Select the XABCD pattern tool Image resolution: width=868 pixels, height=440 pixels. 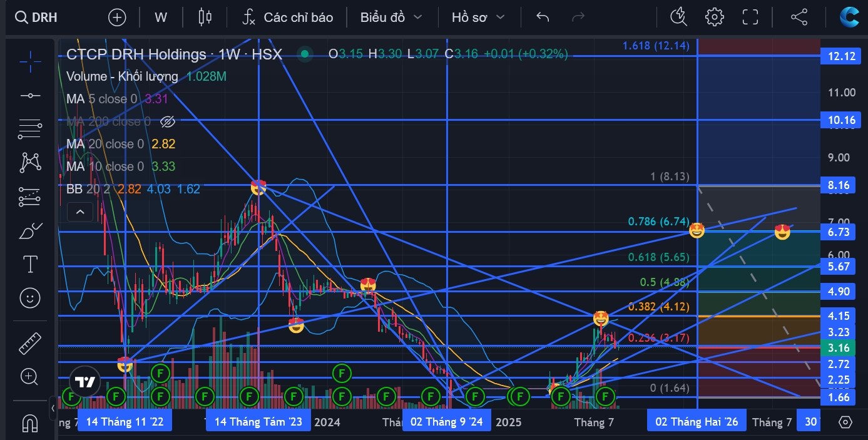click(29, 163)
